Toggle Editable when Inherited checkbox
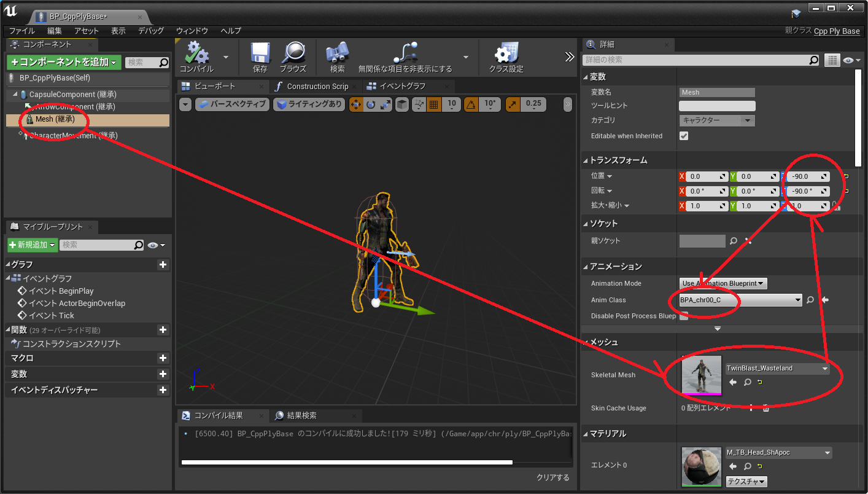The image size is (868, 494). coord(684,136)
